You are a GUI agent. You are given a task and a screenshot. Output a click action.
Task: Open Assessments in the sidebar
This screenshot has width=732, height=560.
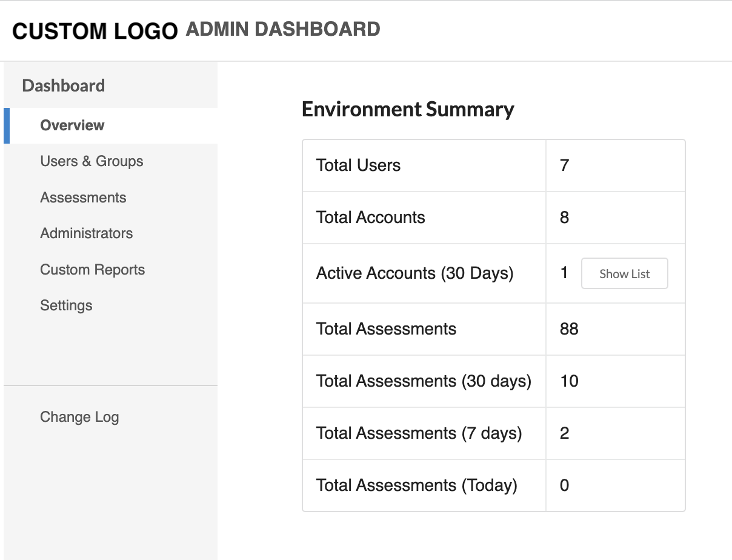[x=83, y=198]
